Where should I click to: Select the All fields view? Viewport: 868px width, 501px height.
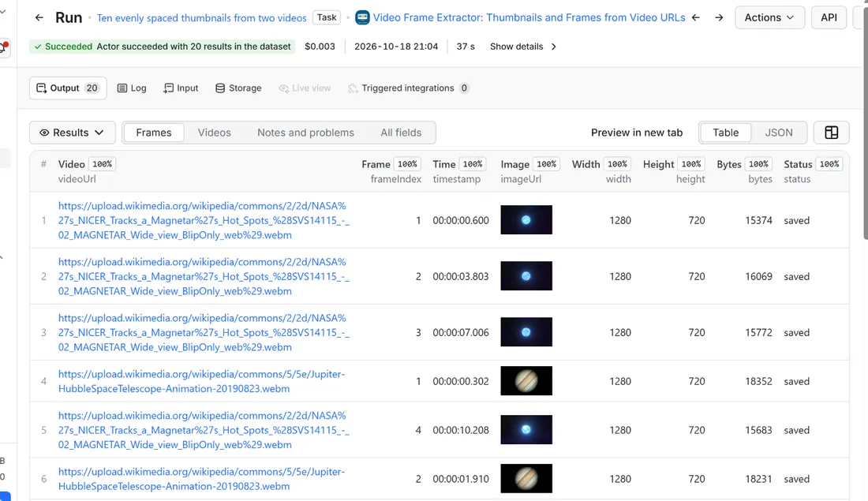[401, 133]
